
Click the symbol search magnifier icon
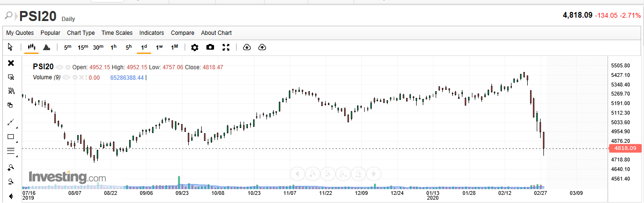9,16
